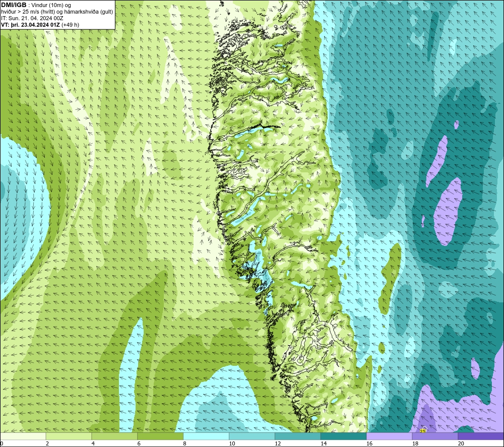The height and width of the screenshot is (447, 504).
Task: Click the legend label 6
Action: click(x=139, y=443)
